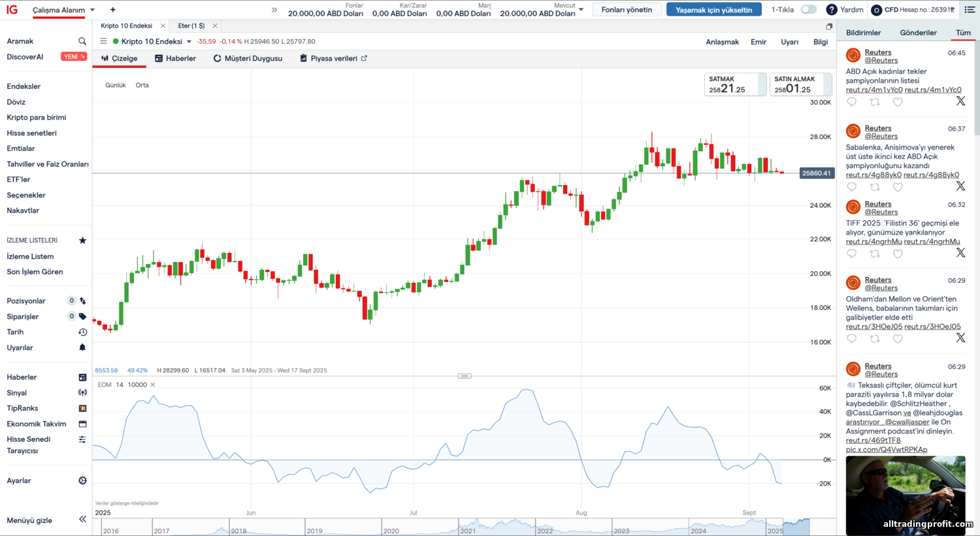
Task: Click the Fonları yönetin button
Action: click(x=627, y=10)
